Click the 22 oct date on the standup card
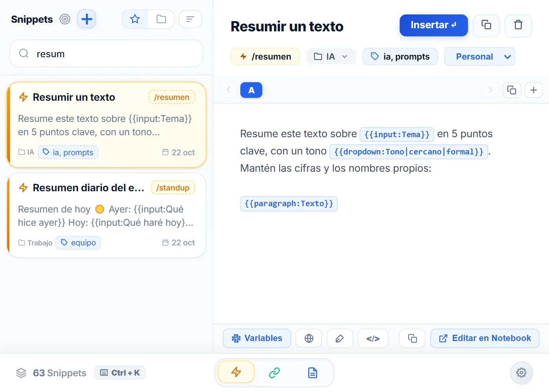Image resolution: width=549 pixels, height=392 pixels. (x=179, y=243)
